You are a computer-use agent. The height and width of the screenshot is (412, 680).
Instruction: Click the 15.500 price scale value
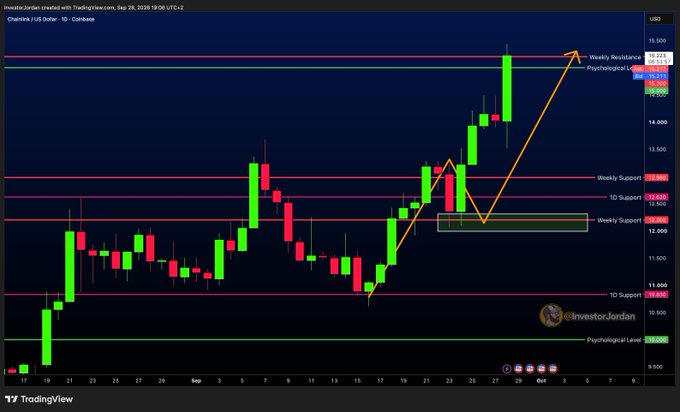[x=657, y=41]
